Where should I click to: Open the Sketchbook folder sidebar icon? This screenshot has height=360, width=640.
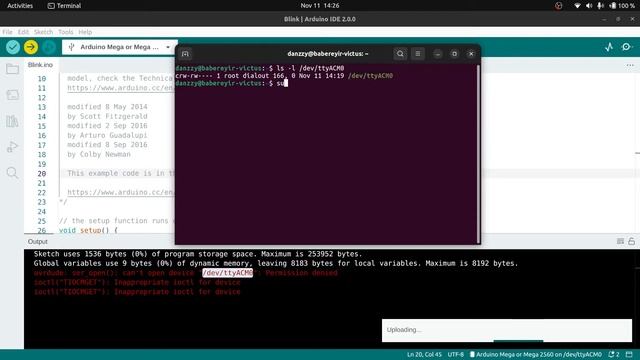(x=12, y=69)
